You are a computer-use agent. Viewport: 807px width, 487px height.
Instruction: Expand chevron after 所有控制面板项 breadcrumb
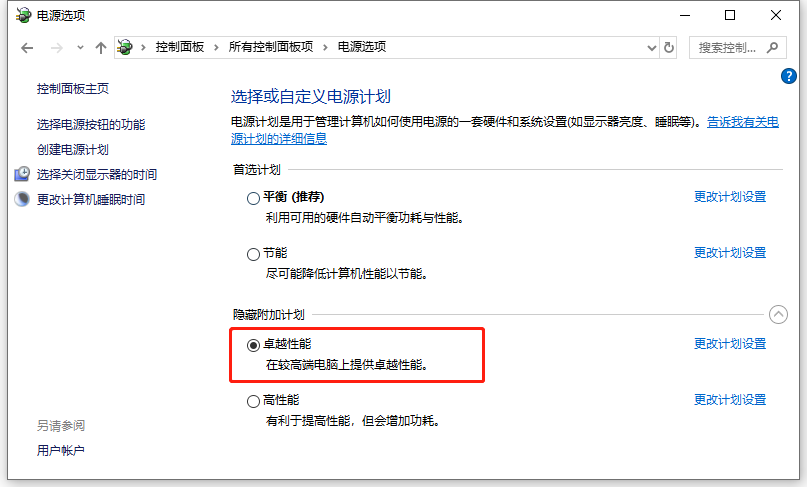click(325, 47)
